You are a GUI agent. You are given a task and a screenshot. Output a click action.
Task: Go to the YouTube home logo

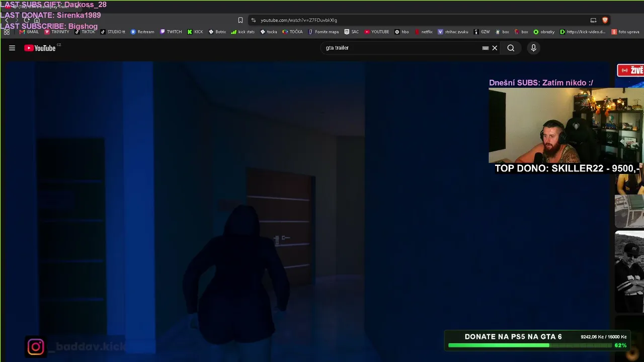coord(40,48)
